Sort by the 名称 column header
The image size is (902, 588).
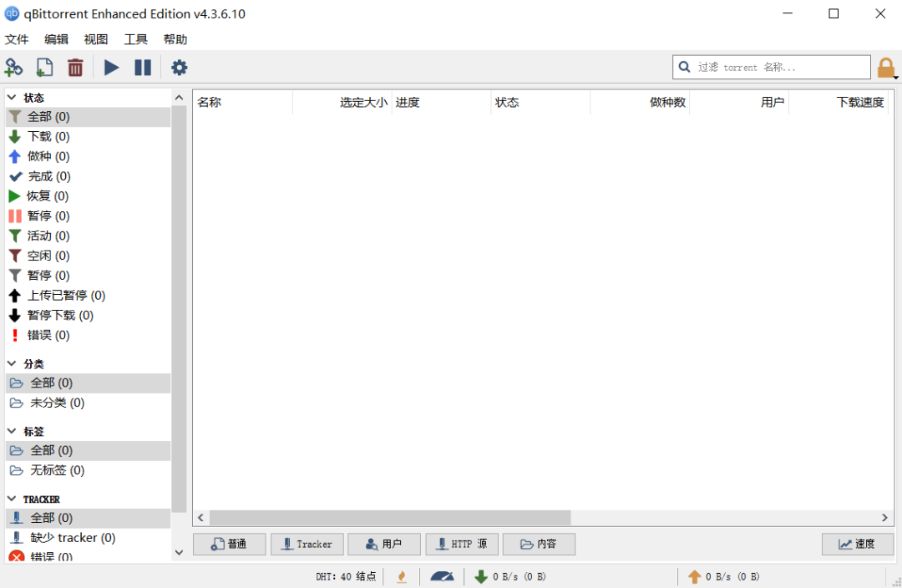[243, 103]
